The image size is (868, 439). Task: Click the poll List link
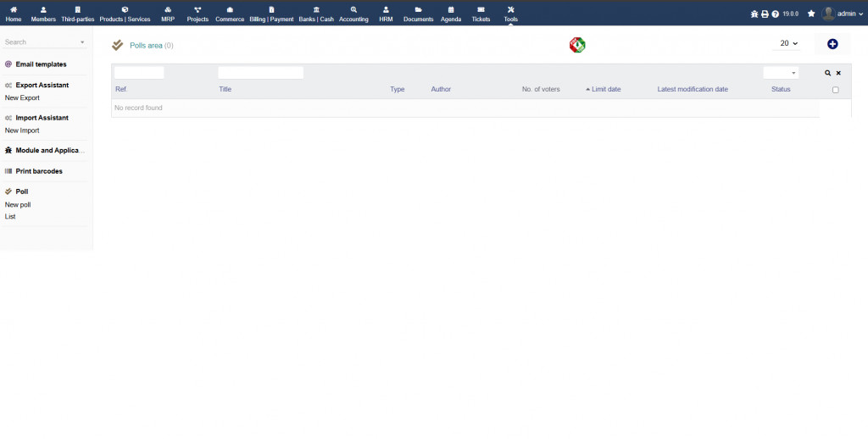(10, 216)
